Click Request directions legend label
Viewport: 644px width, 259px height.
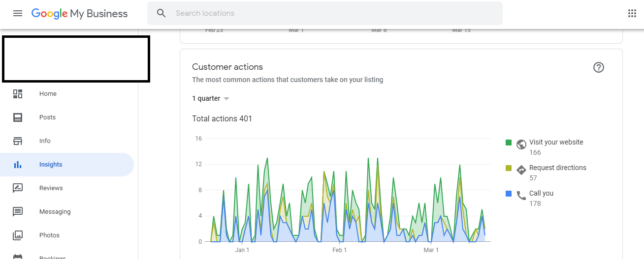tap(558, 168)
